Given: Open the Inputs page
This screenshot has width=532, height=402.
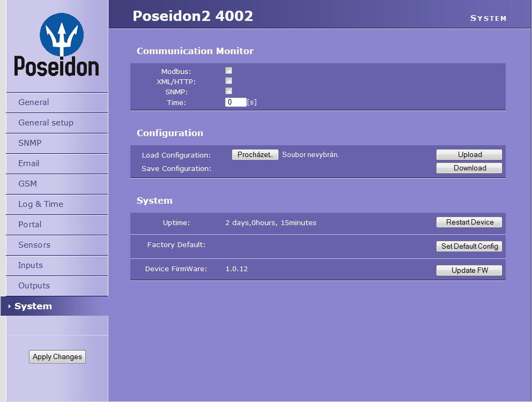Looking at the screenshot, I should click(57, 265).
